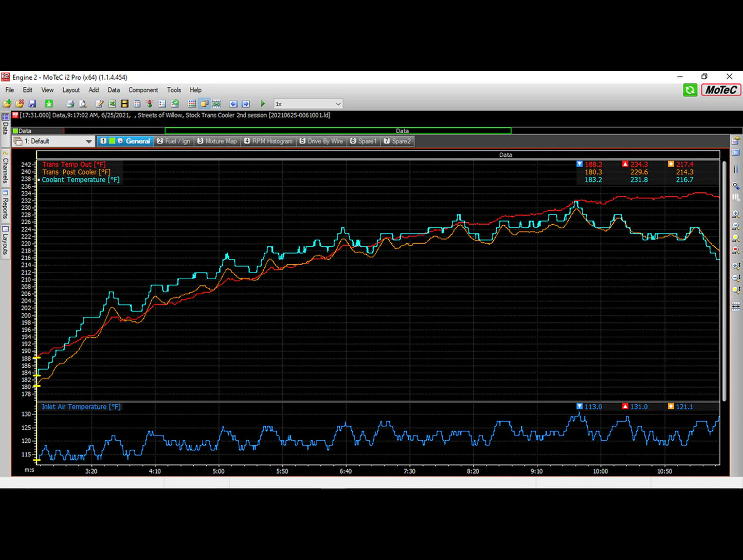The image size is (743, 560).
Task: Click the Open Log File folder icon
Action: point(7,104)
